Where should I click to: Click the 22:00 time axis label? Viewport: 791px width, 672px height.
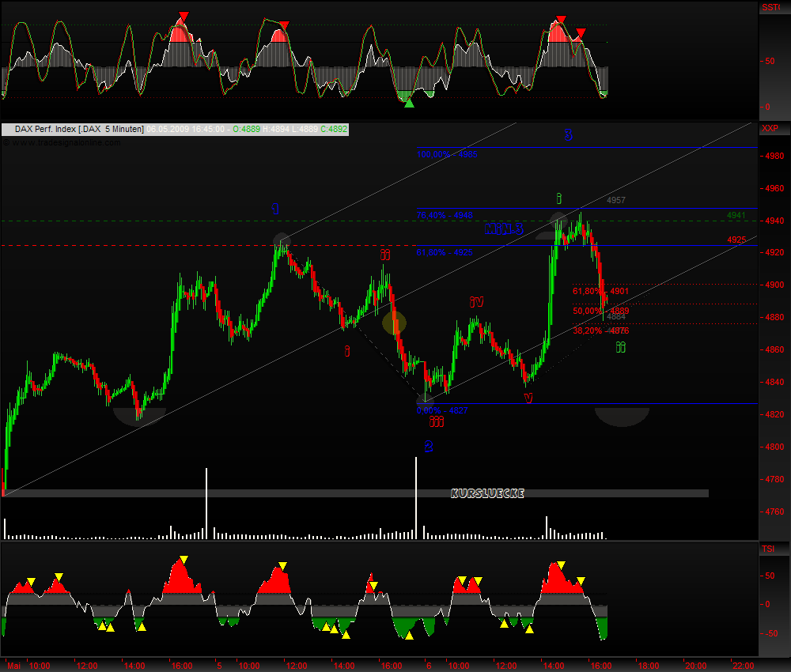[743, 666]
